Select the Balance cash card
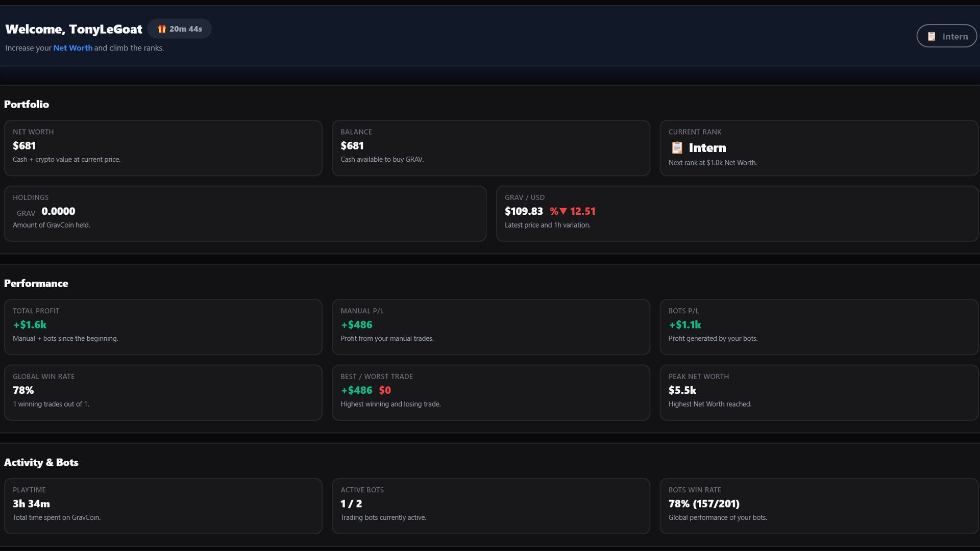The width and height of the screenshot is (980, 551). tap(491, 148)
